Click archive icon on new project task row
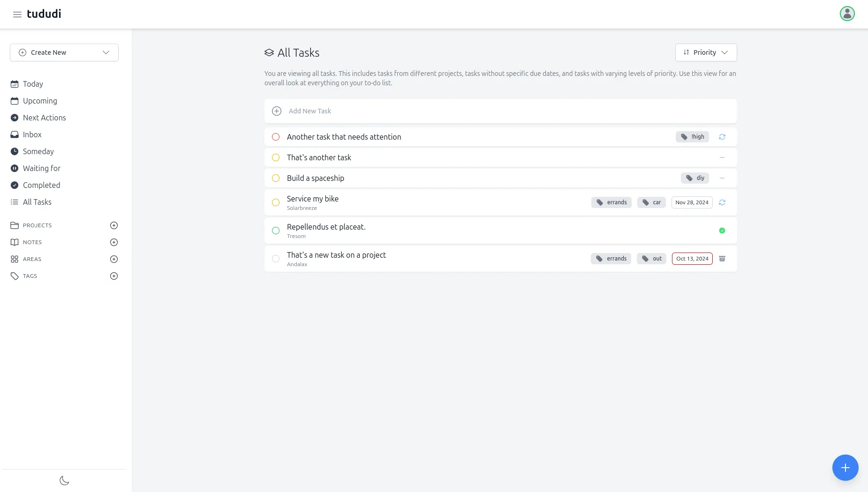868x492 pixels. click(x=722, y=259)
